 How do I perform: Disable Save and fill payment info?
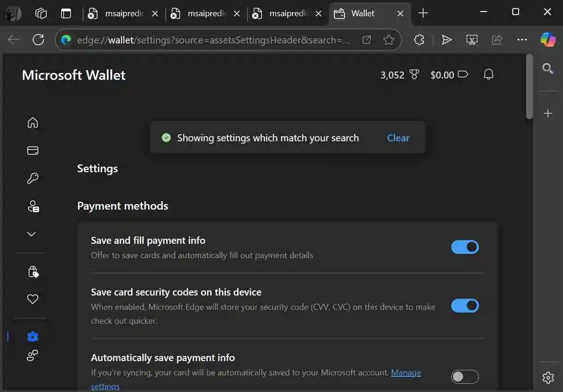pyautogui.click(x=465, y=247)
